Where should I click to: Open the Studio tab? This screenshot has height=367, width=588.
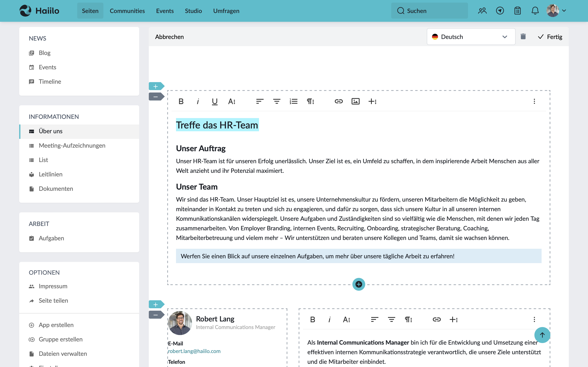coord(193,11)
